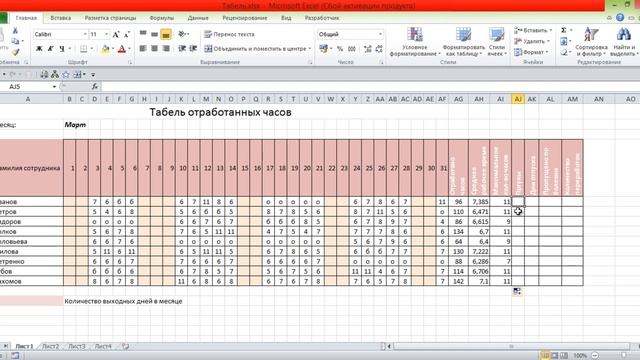The height and width of the screenshot is (360, 640).
Task: Open the Calibri font name dropdown
Action: [x=85, y=34]
